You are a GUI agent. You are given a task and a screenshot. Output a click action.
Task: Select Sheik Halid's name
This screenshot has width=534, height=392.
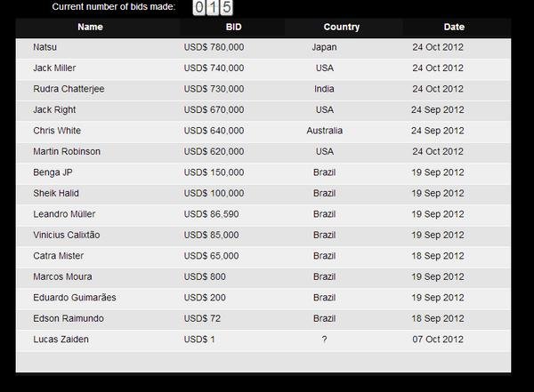55,193
